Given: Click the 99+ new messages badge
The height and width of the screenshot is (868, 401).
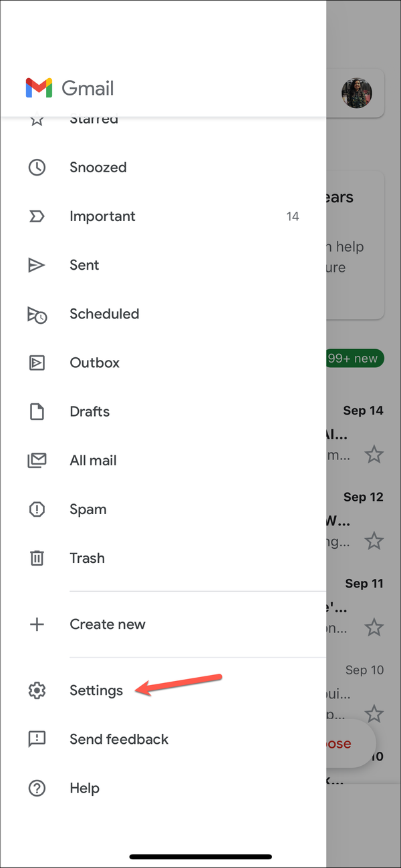Looking at the screenshot, I should 354,358.
